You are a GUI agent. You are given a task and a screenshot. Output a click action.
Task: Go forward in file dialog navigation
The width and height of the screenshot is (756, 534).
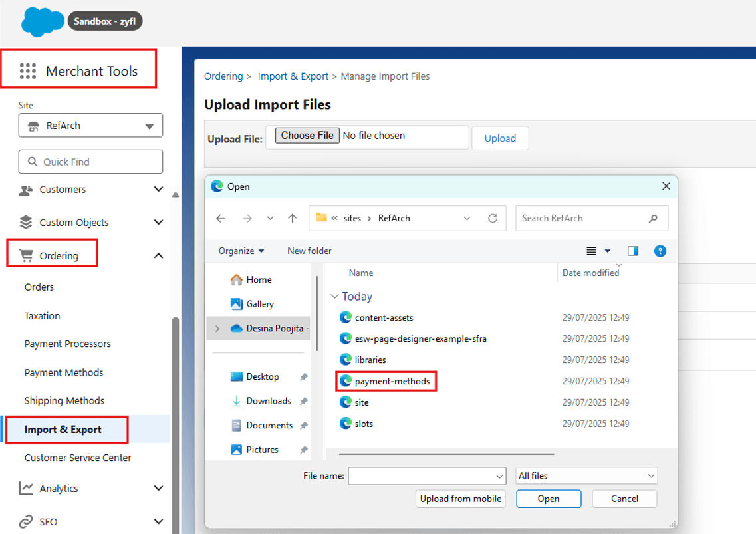247,219
